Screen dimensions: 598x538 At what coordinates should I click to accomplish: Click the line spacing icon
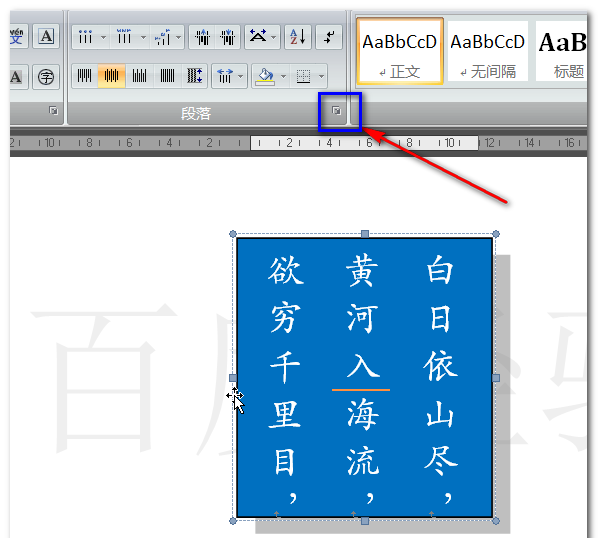[x=225, y=76]
